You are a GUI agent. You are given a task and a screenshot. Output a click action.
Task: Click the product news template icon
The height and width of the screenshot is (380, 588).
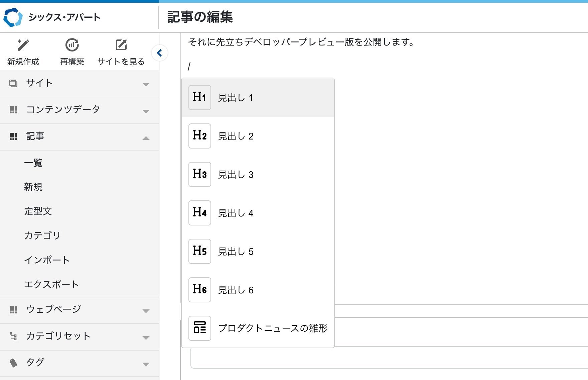pos(199,328)
